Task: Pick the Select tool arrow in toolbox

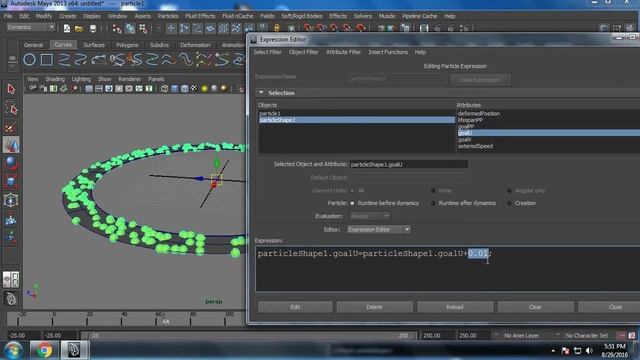Action: pyautogui.click(x=11, y=89)
